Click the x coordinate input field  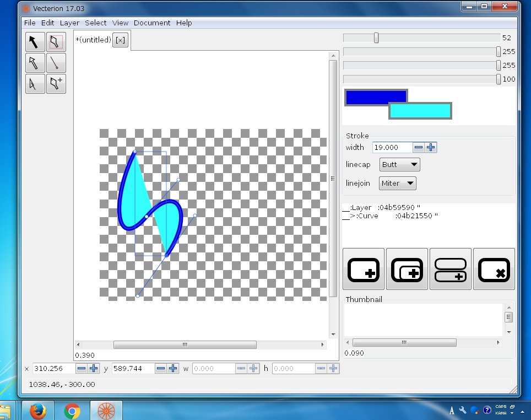(x=54, y=369)
